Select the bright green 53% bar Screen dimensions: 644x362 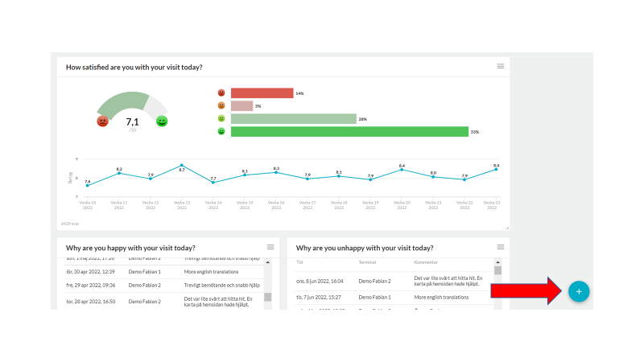click(x=349, y=131)
